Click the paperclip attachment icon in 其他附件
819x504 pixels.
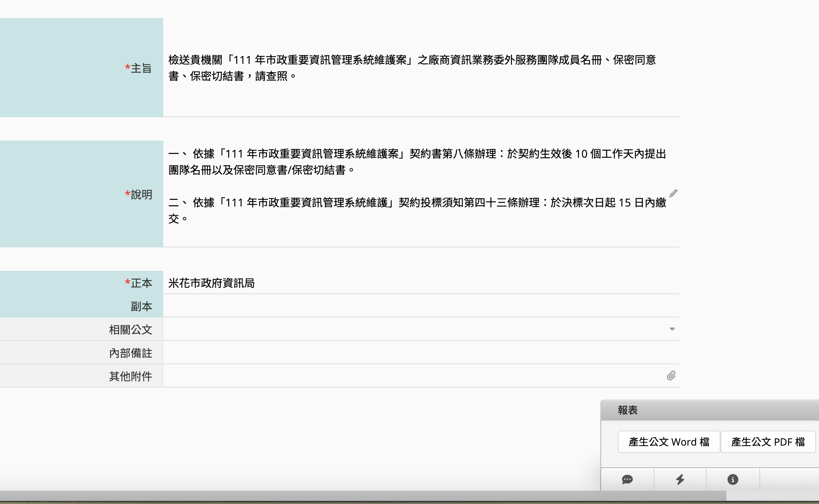pyautogui.click(x=671, y=376)
